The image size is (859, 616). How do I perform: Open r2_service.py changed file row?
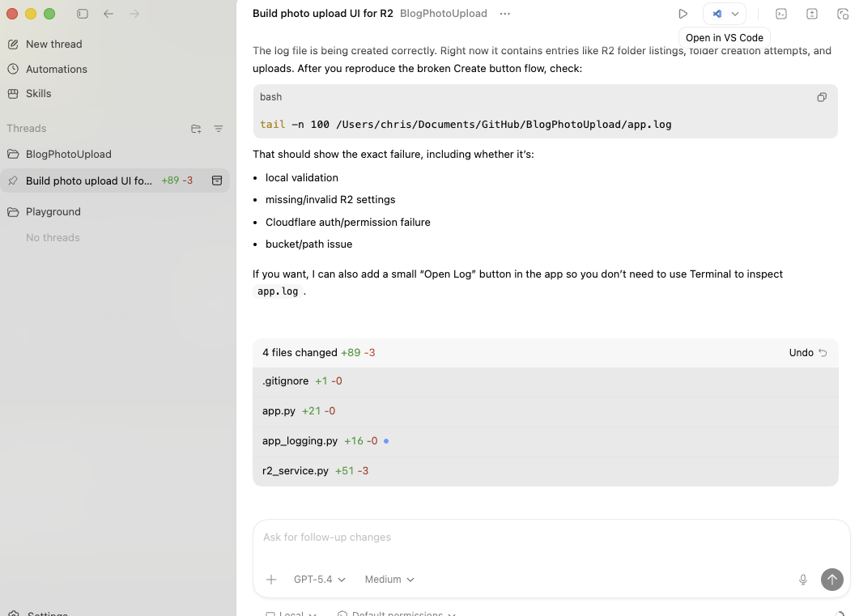click(296, 470)
